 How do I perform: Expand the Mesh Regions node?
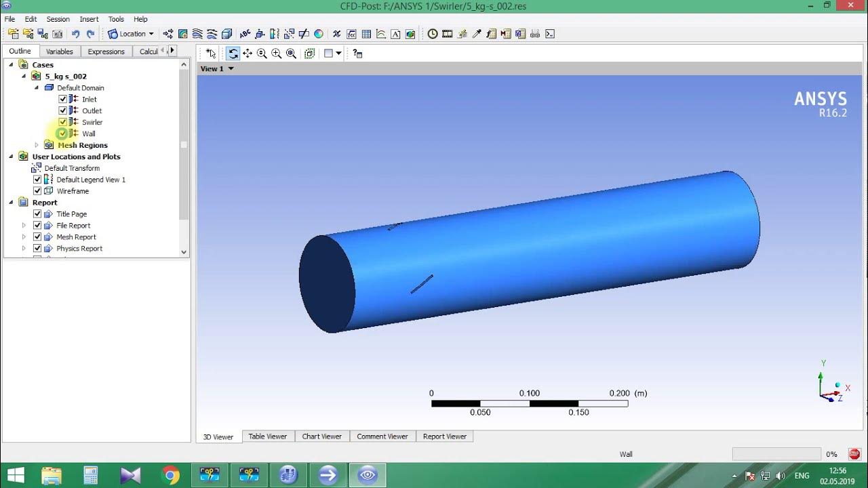click(37, 145)
